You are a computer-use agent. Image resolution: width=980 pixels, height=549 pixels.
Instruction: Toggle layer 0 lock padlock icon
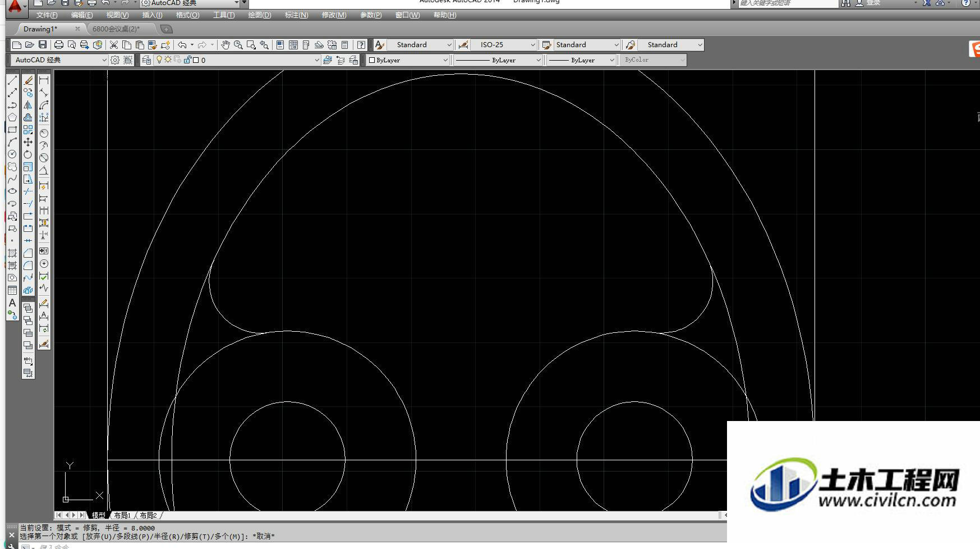188,60
